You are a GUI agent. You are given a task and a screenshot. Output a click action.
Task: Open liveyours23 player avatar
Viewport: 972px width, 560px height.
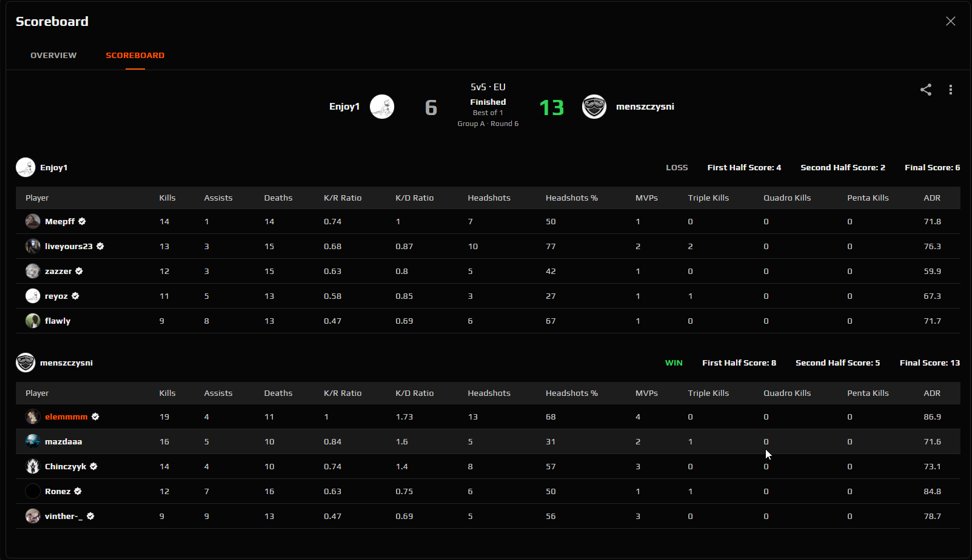click(33, 246)
